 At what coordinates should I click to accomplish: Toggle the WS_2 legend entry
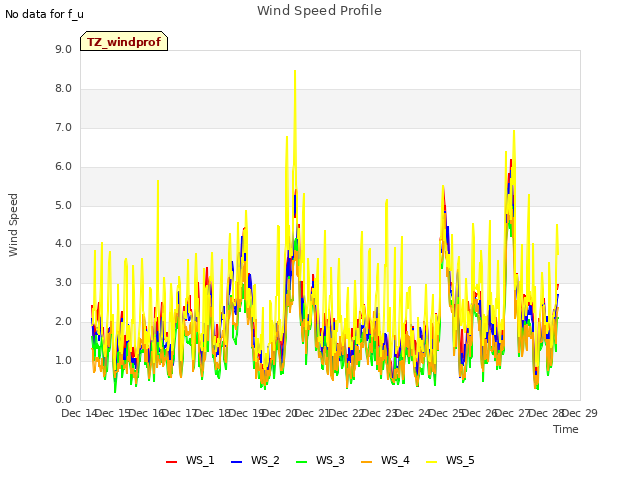[x=255, y=460]
